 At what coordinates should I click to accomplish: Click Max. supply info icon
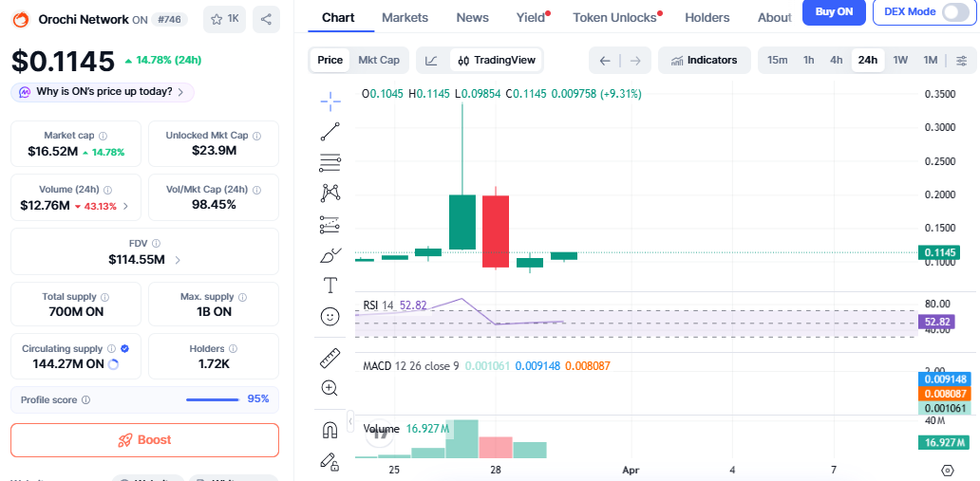pyautogui.click(x=242, y=297)
